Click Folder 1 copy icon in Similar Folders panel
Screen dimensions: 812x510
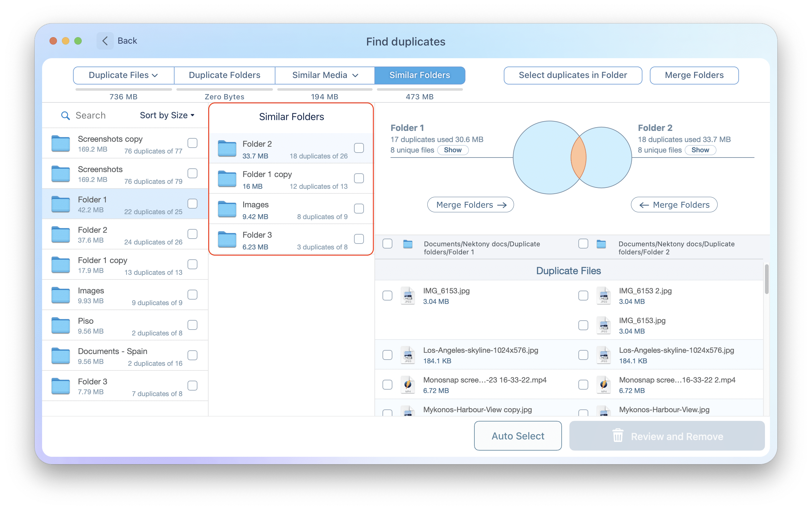coord(227,179)
